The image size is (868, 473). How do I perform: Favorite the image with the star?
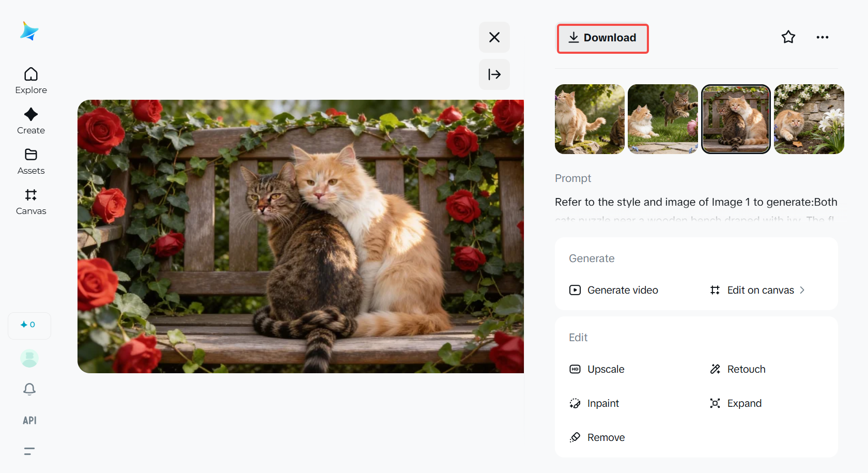pos(788,37)
